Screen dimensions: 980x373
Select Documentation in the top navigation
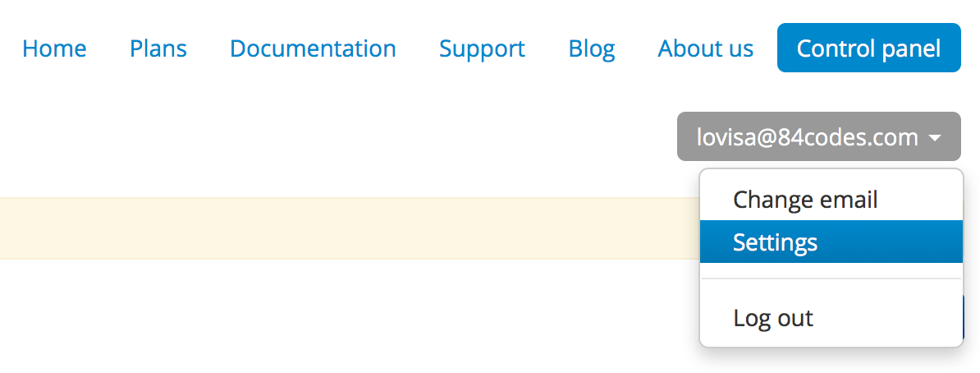coord(313,48)
